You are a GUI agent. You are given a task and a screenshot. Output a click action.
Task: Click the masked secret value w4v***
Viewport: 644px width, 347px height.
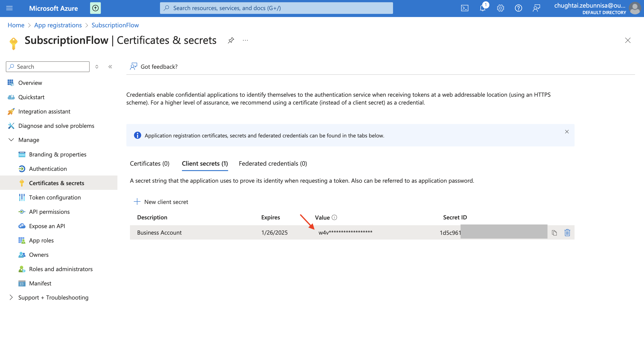345,233
